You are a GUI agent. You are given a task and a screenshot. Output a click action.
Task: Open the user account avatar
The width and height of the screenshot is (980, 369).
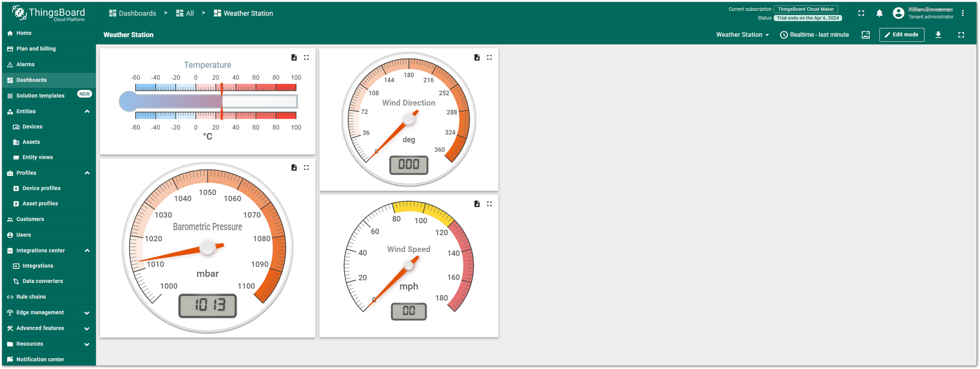898,13
